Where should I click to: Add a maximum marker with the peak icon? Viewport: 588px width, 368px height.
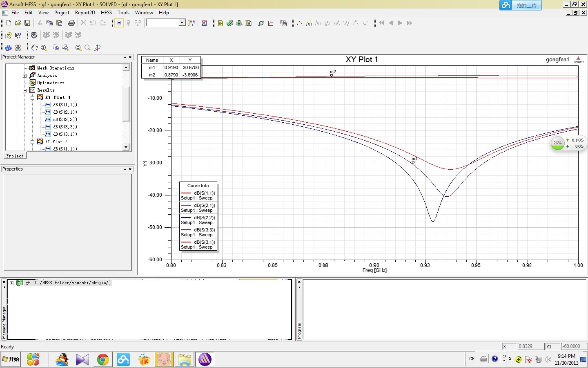pos(300,23)
